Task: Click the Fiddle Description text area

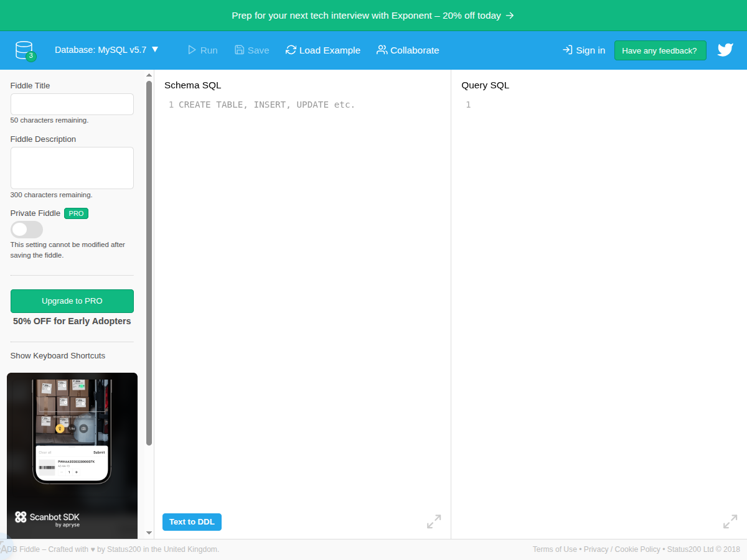Action: pyautogui.click(x=72, y=168)
